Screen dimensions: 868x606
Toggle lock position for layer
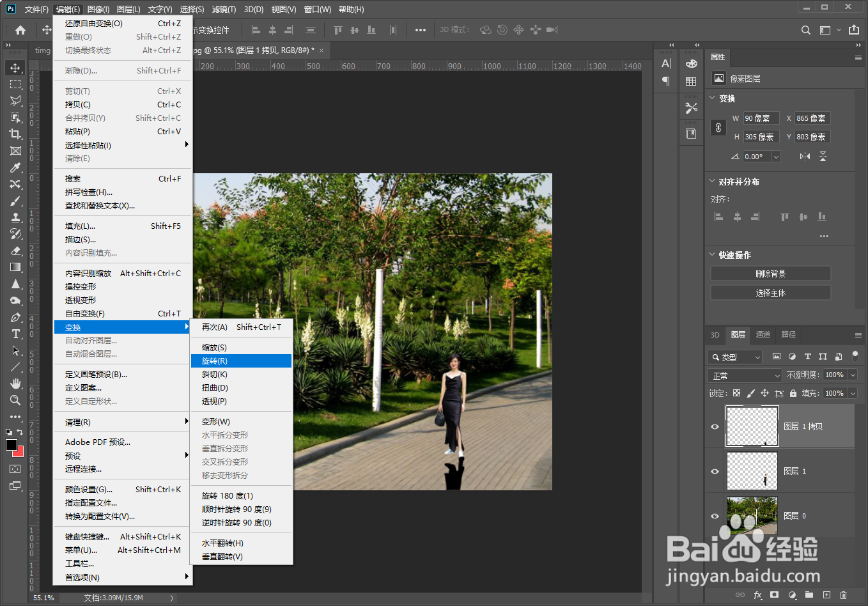[x=764, y=393]
